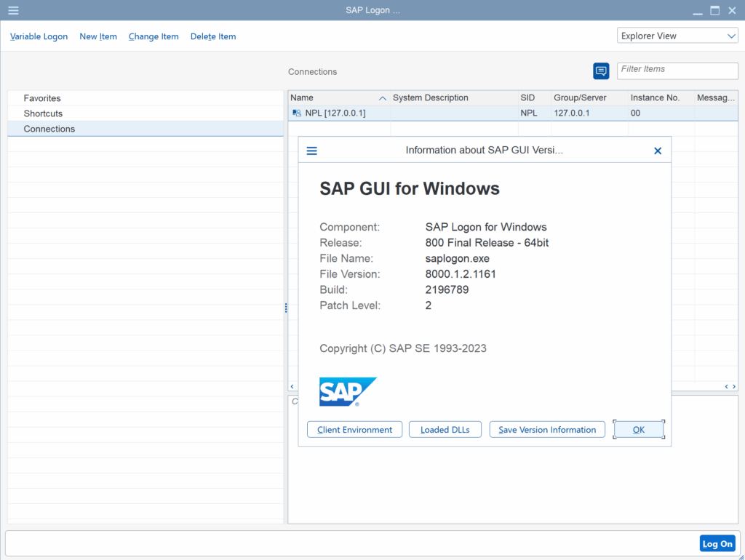Screen dimensions: 745x560
Task: Close the SAP GUI version information dialog
Action: pyautogui.click(x=658, y=151)
